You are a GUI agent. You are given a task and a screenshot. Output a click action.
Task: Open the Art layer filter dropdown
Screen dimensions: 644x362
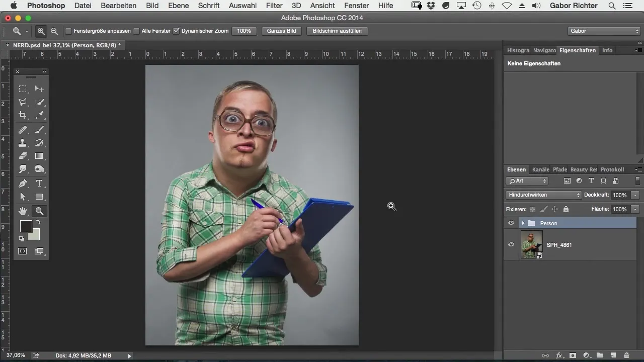tap(527, 181)
